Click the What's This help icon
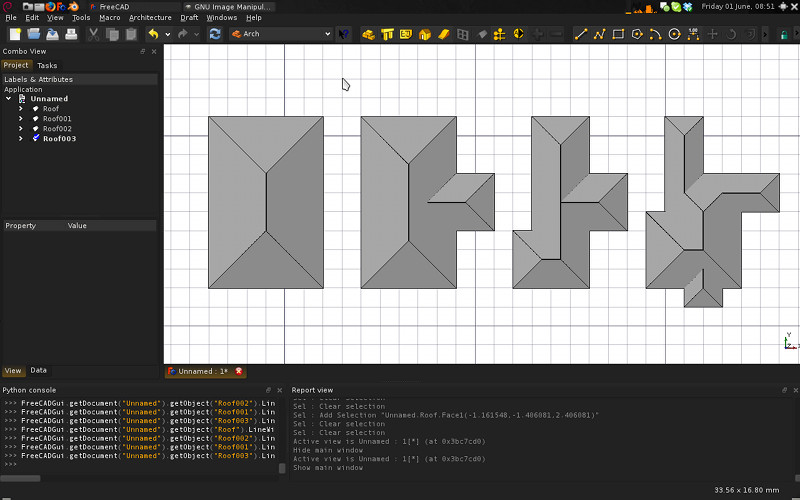800x500 pixels. click(x=344, y=34)
